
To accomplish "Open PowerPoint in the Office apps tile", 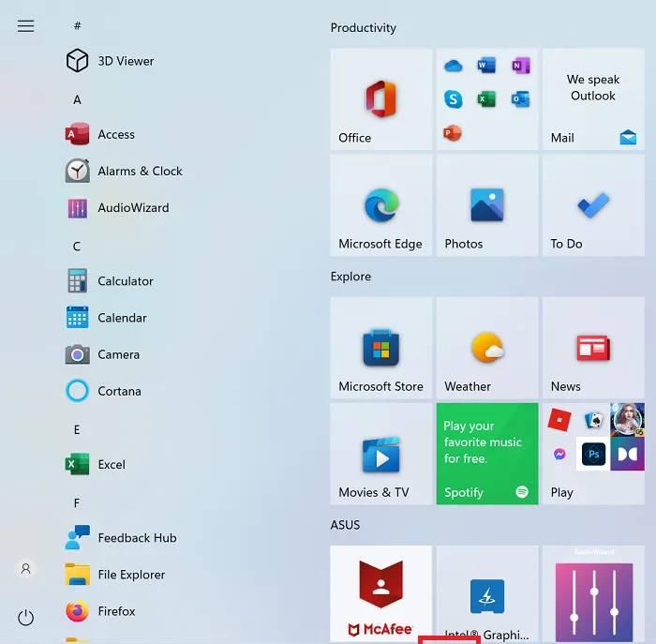I will pyautogui.click(x=453, y=133).
